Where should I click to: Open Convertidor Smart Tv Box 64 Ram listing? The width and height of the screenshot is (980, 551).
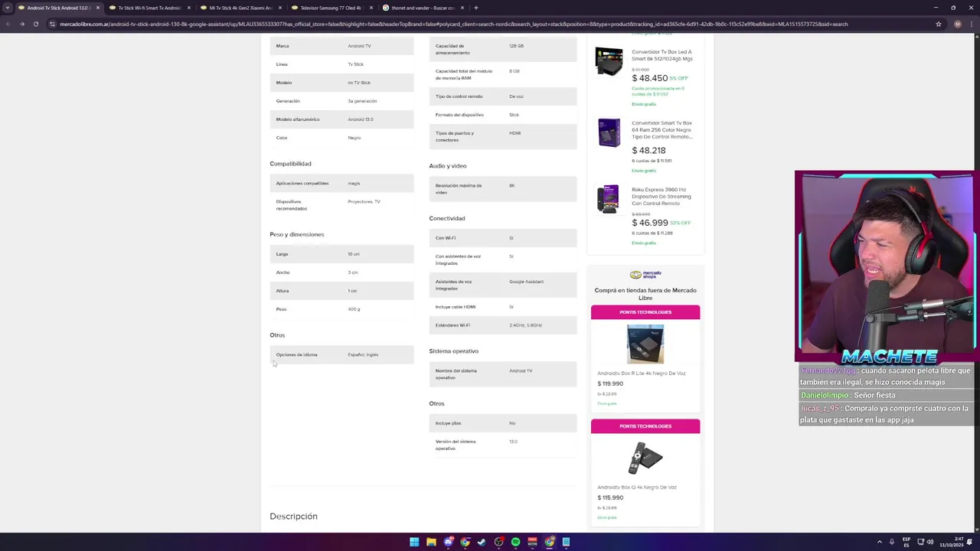[661, 129]
